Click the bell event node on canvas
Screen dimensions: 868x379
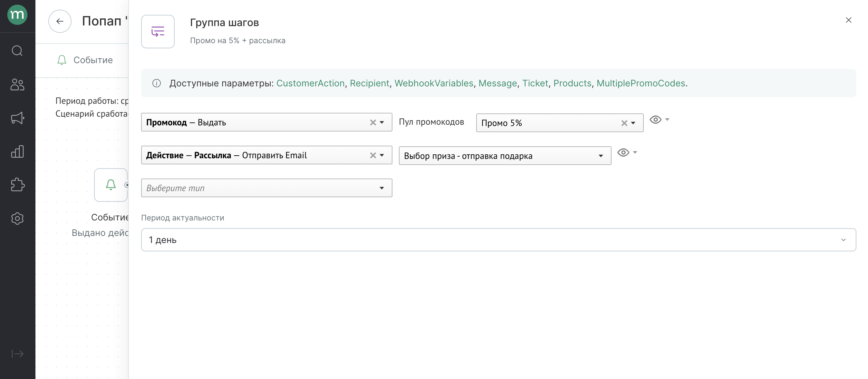pos(111,185)
